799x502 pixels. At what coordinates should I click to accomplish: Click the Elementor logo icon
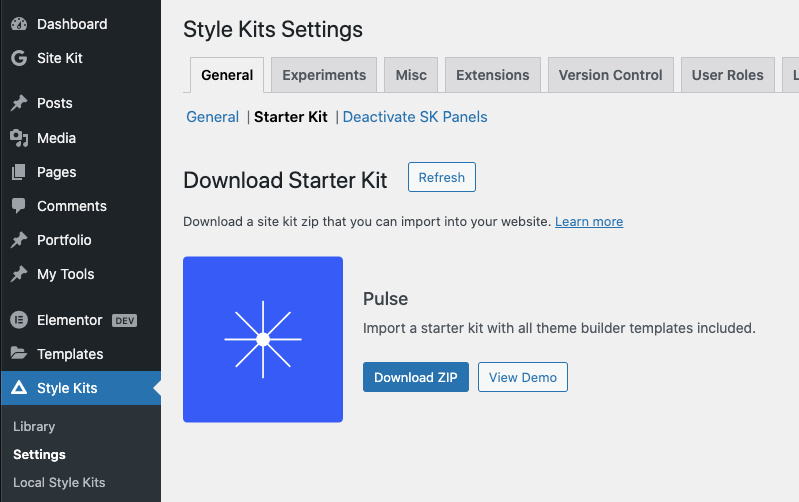coord(19,320)
